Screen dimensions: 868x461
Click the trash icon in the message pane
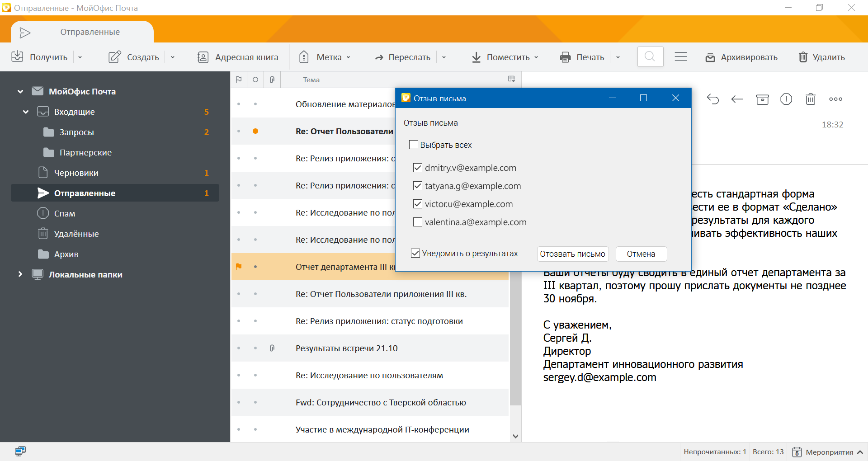click(811, 99)
